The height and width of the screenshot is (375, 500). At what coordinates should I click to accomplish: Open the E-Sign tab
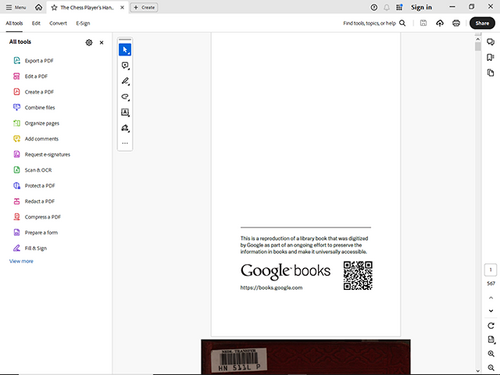point(83,23)
